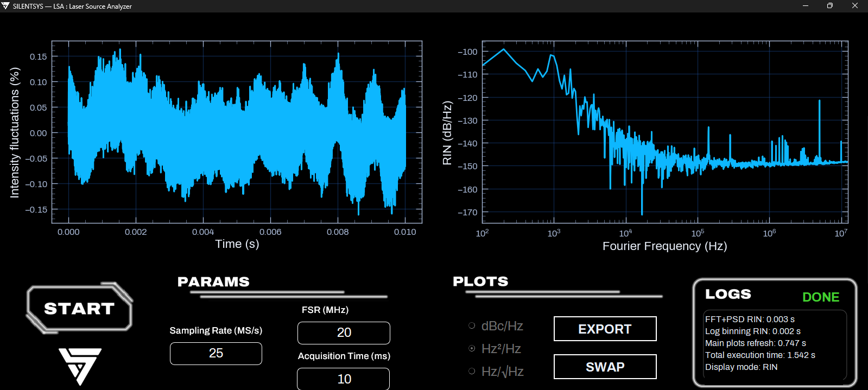The height and width of the screenshot is (390, 868).
Task: Click the intensity fluctuations time plot
Action: (x=237, y=132)
